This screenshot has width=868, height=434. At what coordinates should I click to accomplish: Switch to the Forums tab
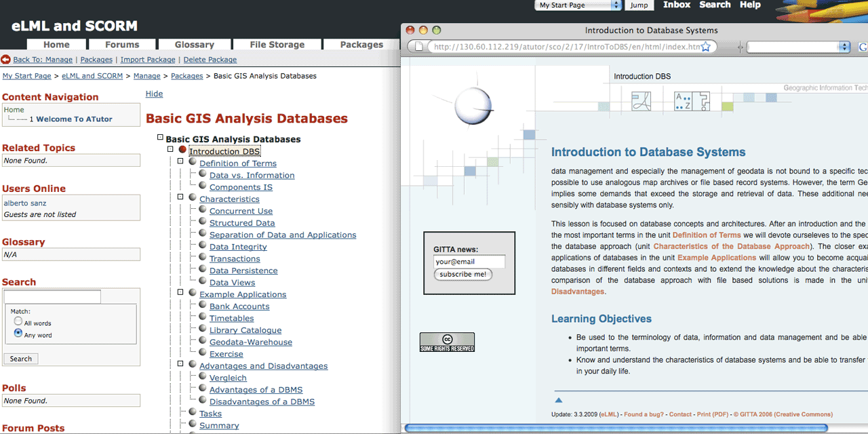[122, 45]
